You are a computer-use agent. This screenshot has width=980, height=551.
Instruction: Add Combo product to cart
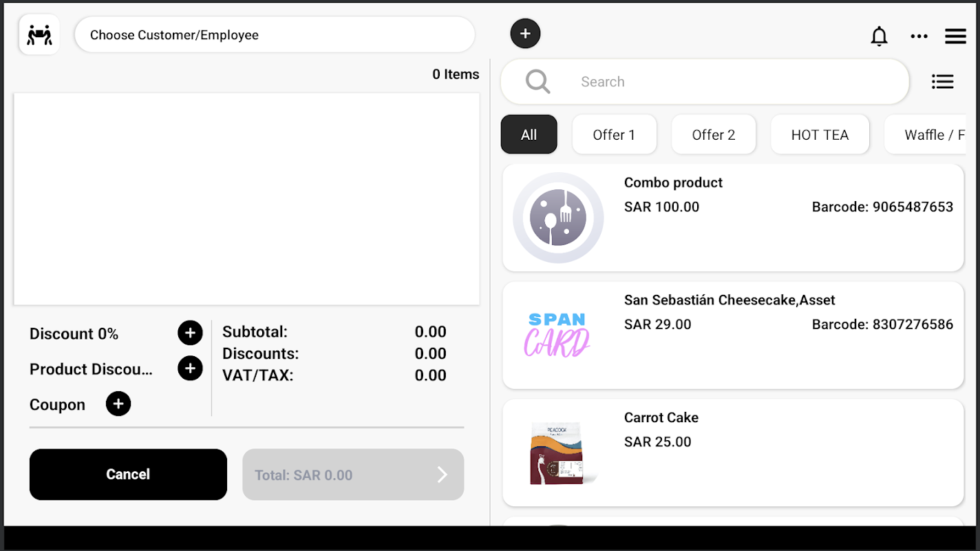[733, 218]
